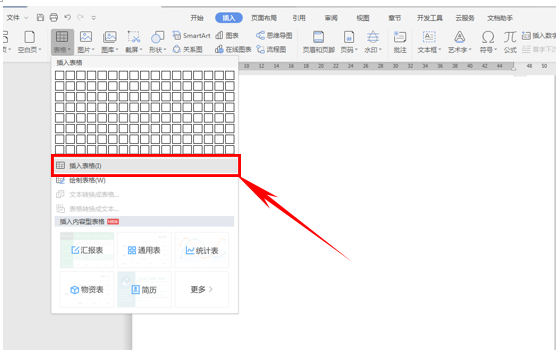Expand the quick access toolbar customize arrow
556x360 pixels.
[x=94, y=17]
